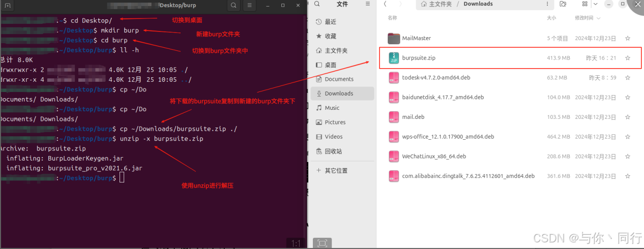The height and width of the screenshot is (249, 644).
Task: Sort by 名称 column header
Action: 392,18
